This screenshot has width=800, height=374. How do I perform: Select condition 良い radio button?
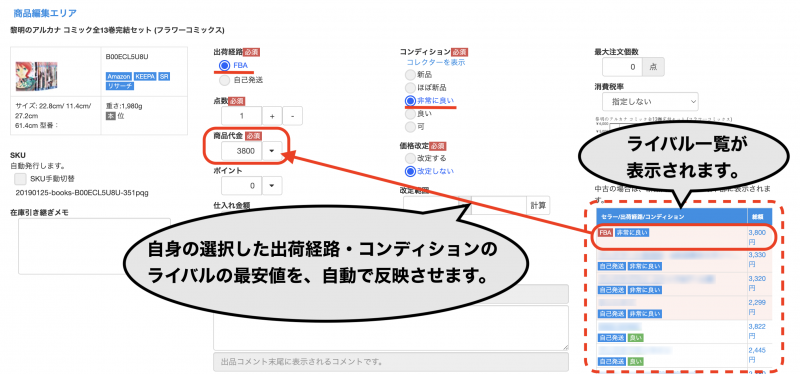410,114
